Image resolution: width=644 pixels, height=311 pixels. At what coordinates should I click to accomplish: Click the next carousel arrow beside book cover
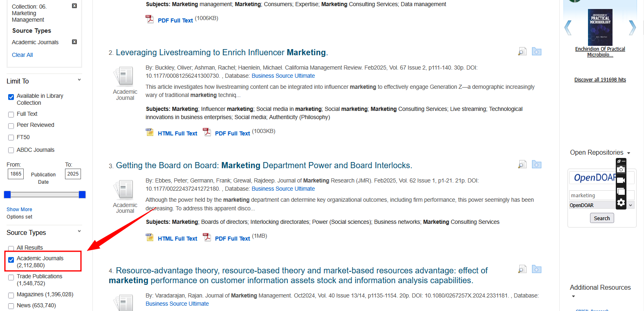point(632,28)
